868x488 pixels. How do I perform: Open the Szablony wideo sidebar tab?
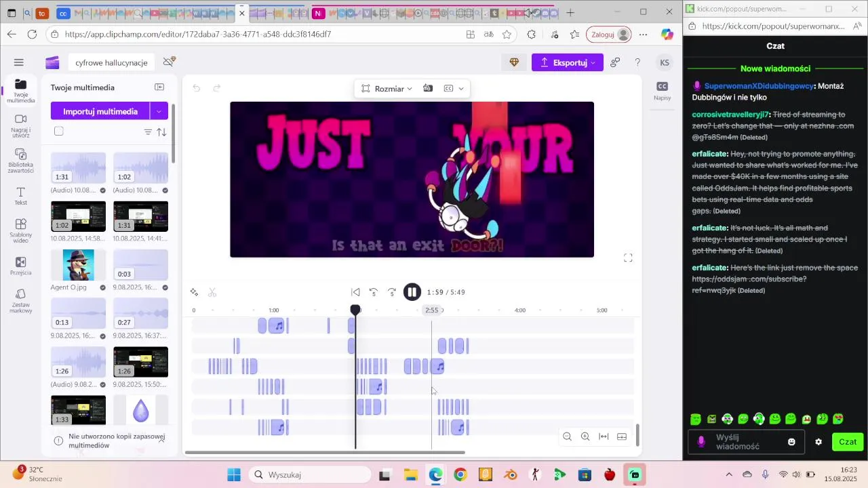coord(21,231)
